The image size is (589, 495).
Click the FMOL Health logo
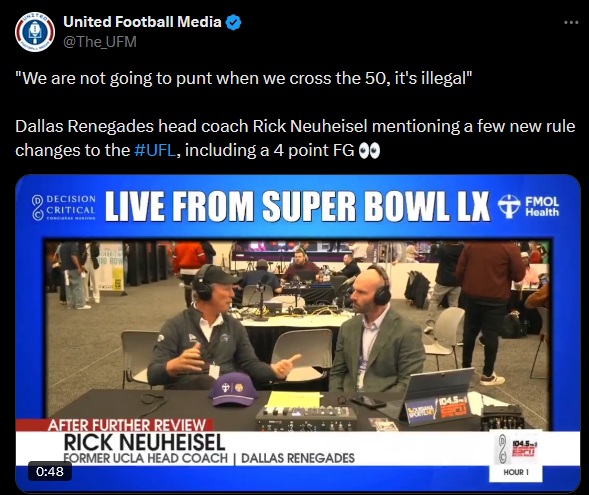click(x=528, y=207)
